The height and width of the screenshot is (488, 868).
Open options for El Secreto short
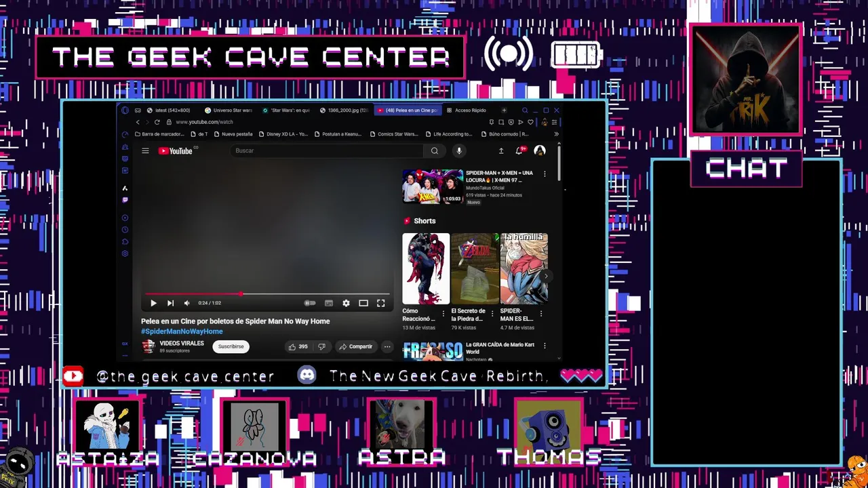[492, 313]
